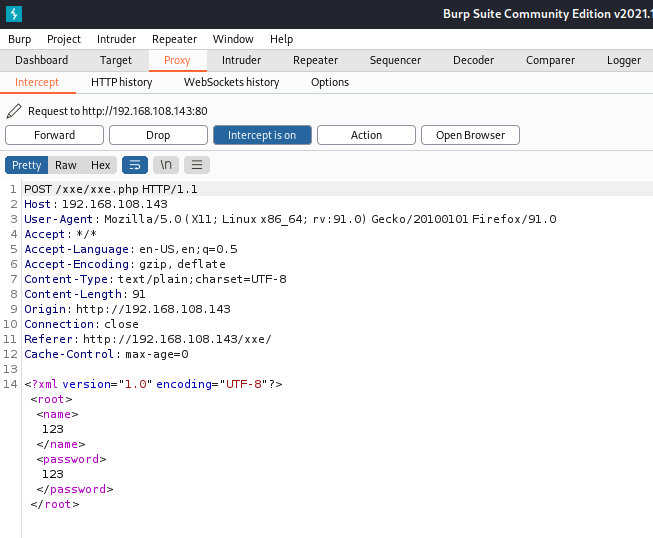653x538 pixels.
Task: Click the POST /xxe/xxe.php request line
Action: (111, 189)
